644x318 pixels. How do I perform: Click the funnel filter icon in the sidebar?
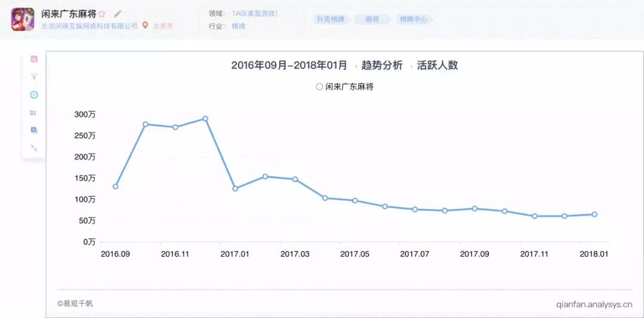(34, 77)
